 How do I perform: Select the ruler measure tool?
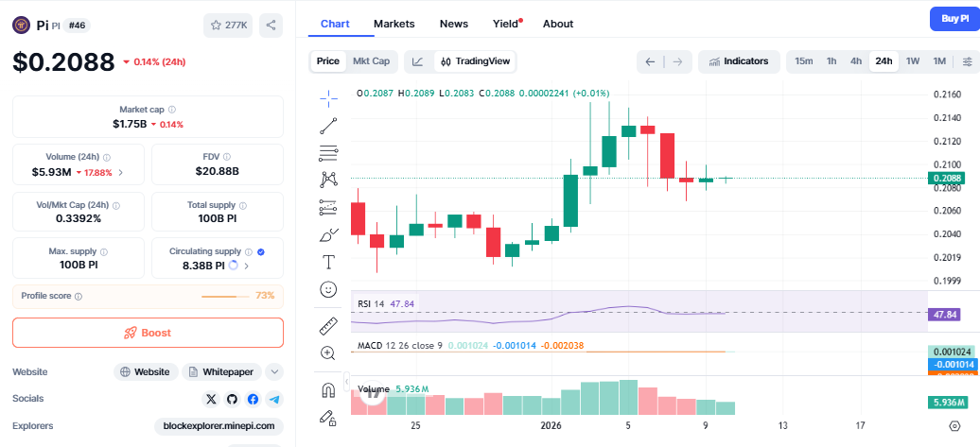(328, 326)
